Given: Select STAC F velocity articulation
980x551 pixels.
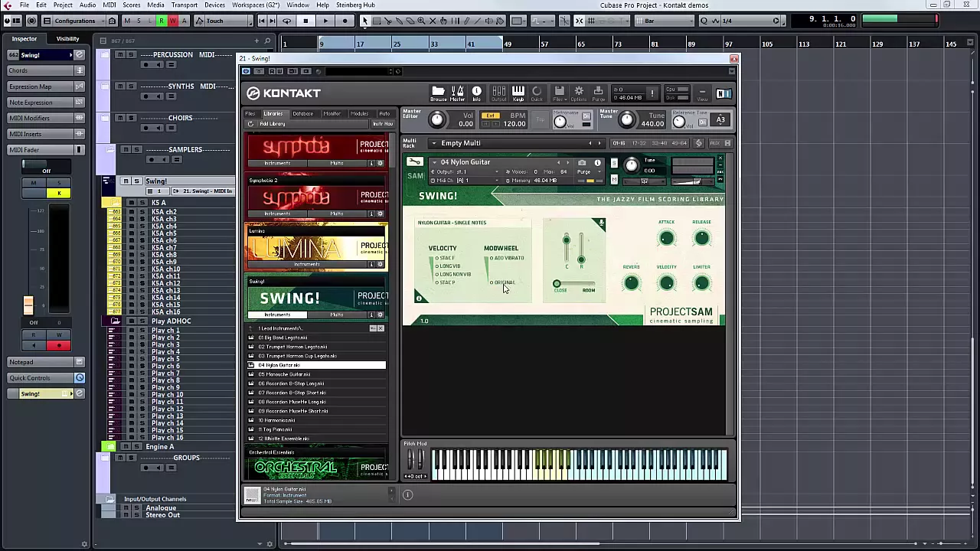Looking at the screenshot, I should point(445,258).
